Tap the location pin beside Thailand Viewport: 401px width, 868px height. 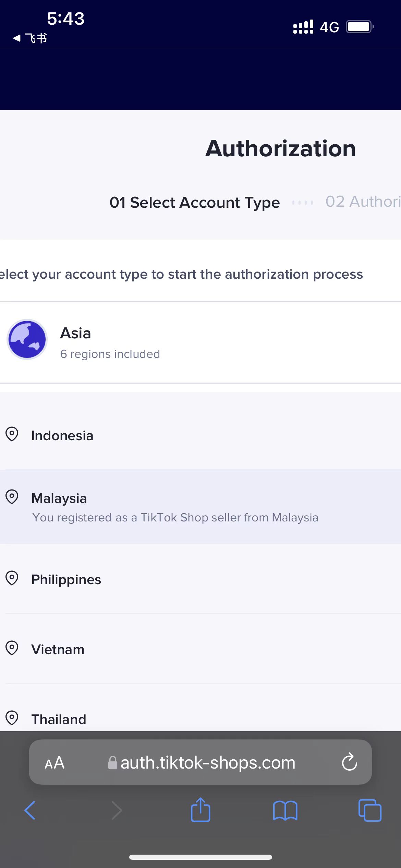click(x=12, y=718)
